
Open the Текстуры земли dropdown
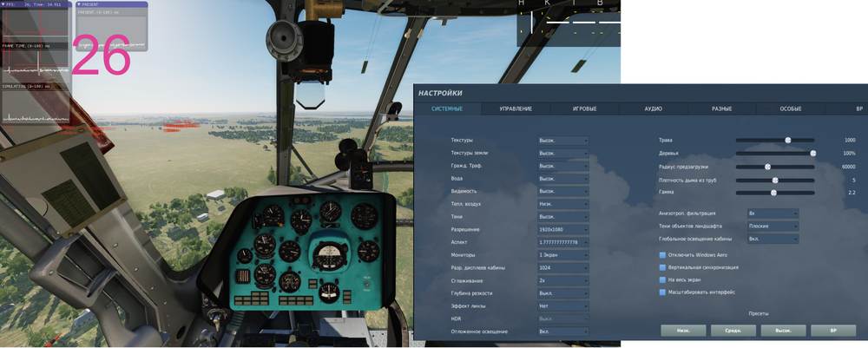(563, 154)
